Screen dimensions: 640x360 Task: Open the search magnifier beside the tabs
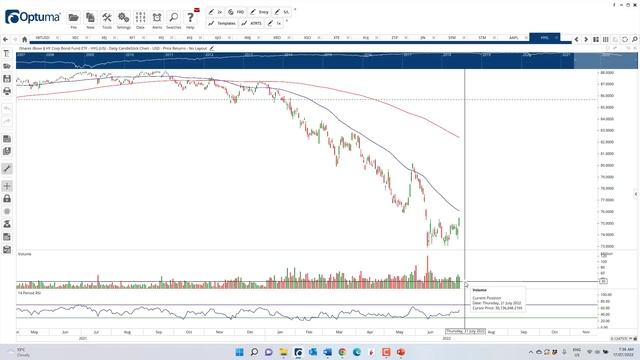click(x=635, y=39)
